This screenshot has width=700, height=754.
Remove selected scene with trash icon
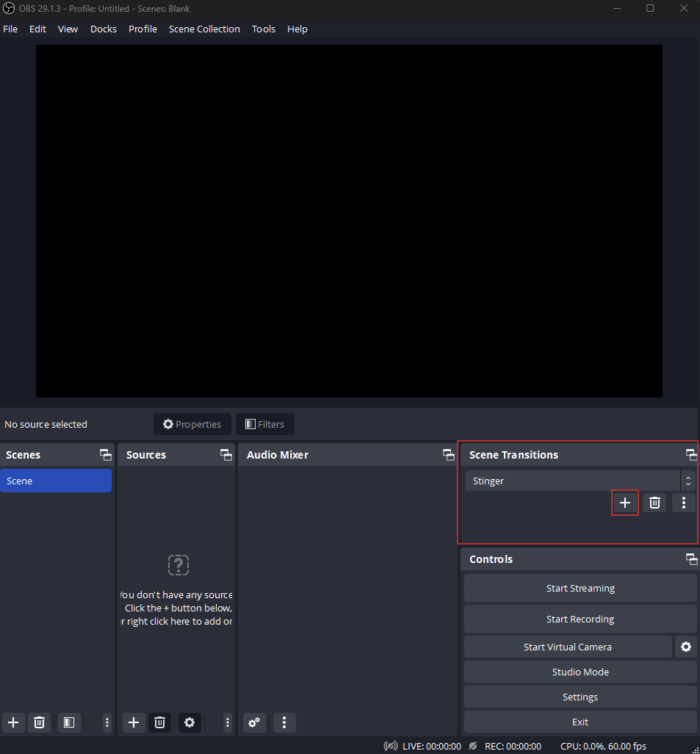point(40,722)
